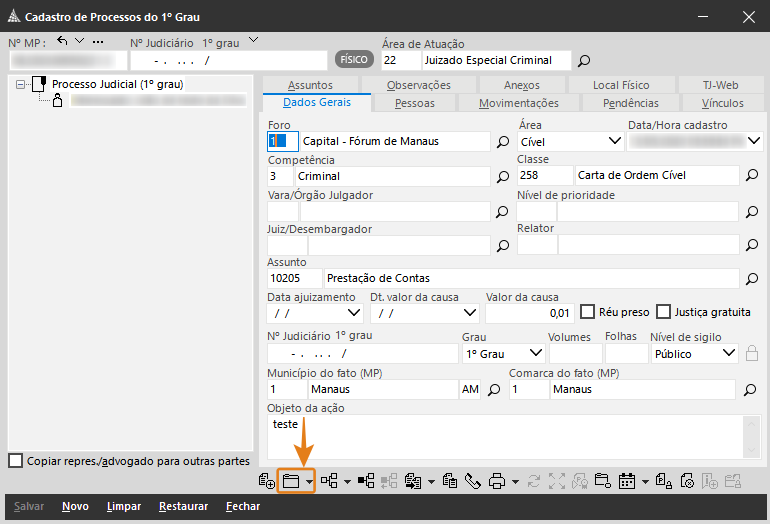
Task: Click the black filled hierarchy tree icon
Action: click(366, 481)
